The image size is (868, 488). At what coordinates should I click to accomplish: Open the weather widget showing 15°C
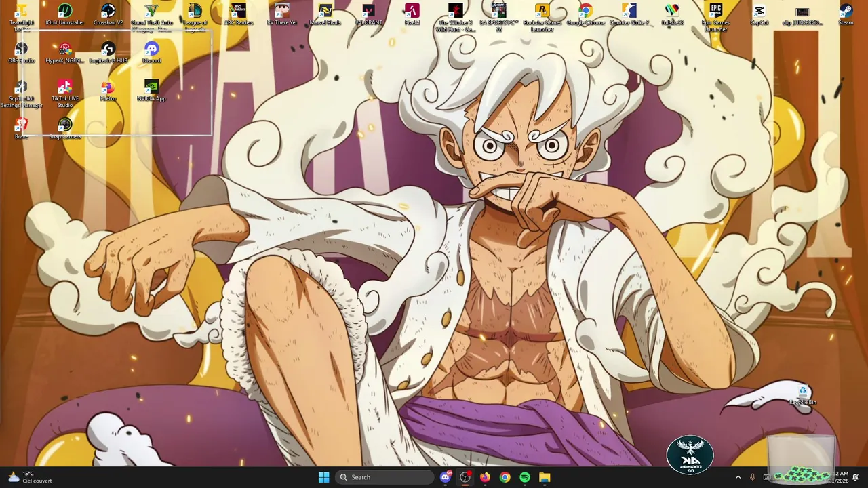coord(30,477)
